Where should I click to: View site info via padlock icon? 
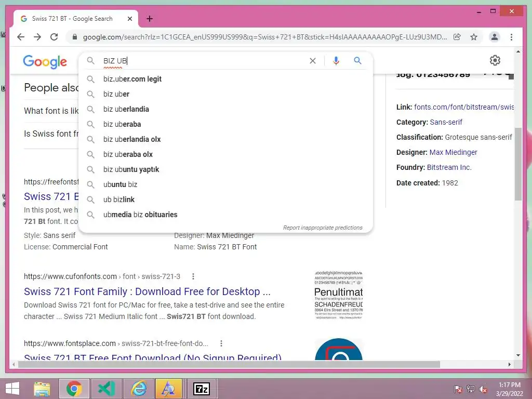click(x=75, y=37)
